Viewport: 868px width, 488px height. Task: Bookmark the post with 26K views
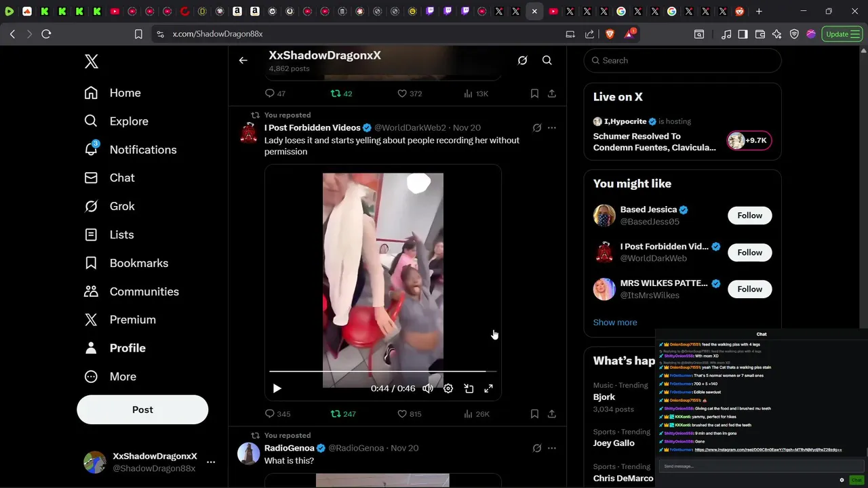tap(534, 413)
